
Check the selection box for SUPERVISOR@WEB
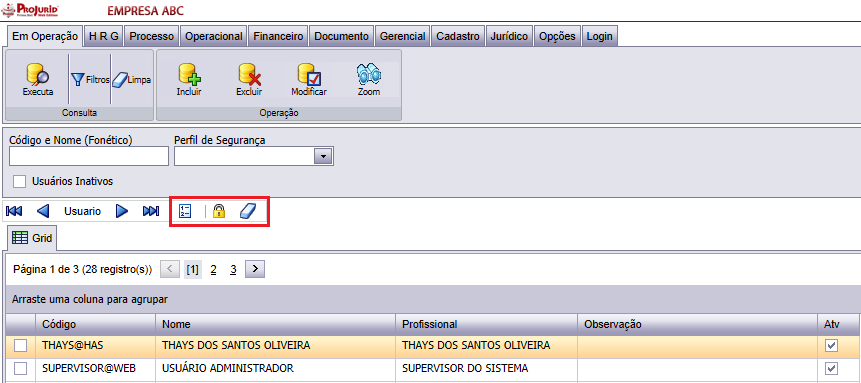click(20, 368)
